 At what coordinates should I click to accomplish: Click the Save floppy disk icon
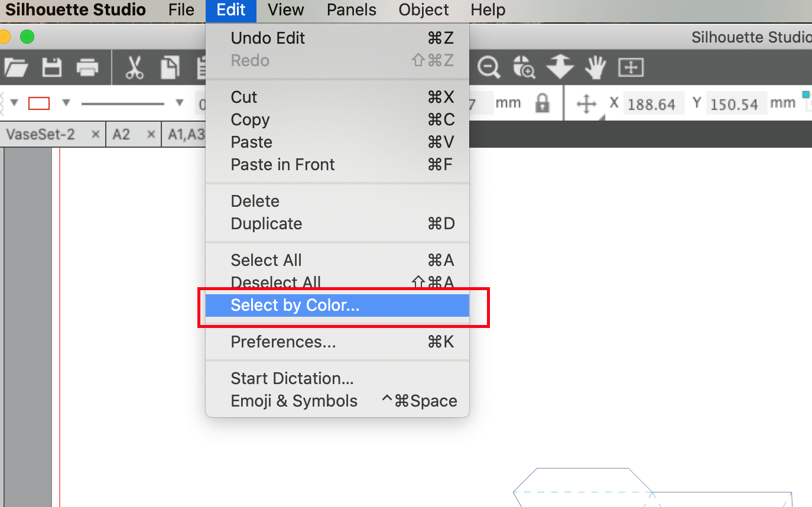(52, 68)
